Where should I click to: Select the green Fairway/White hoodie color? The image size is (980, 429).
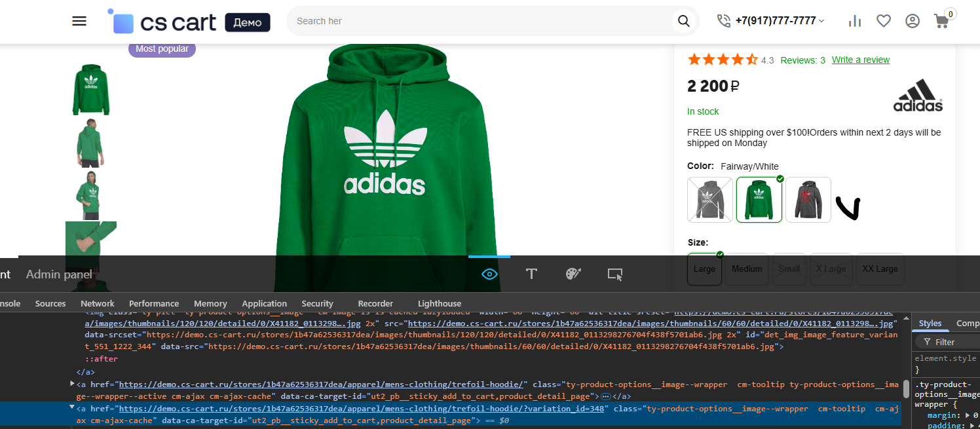[x=759, y=200]
